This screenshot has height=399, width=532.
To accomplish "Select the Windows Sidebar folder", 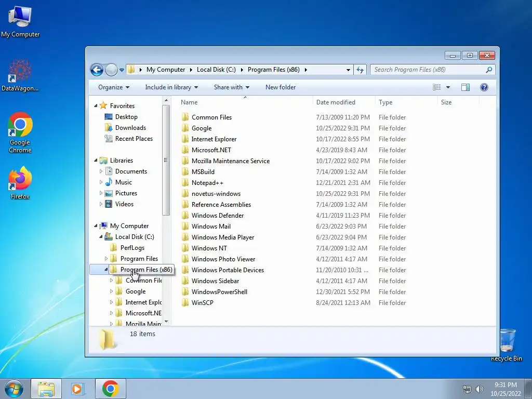I will tap(215, 281).
